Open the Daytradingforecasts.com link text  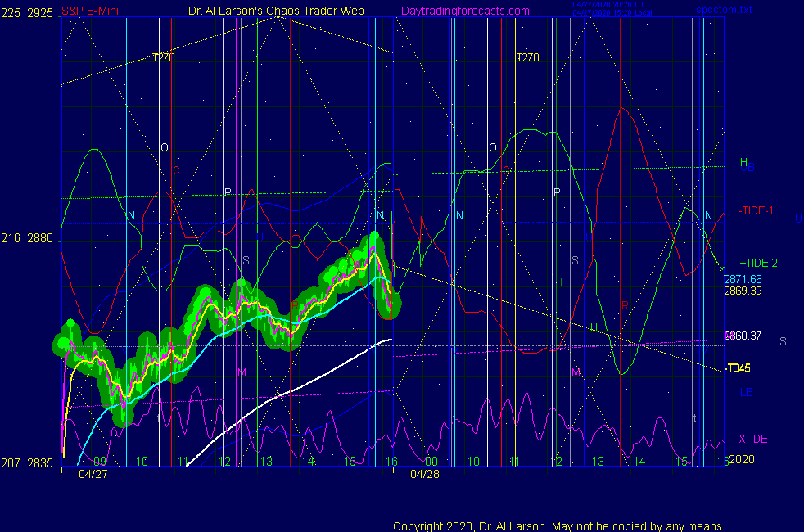coord(465,11)
